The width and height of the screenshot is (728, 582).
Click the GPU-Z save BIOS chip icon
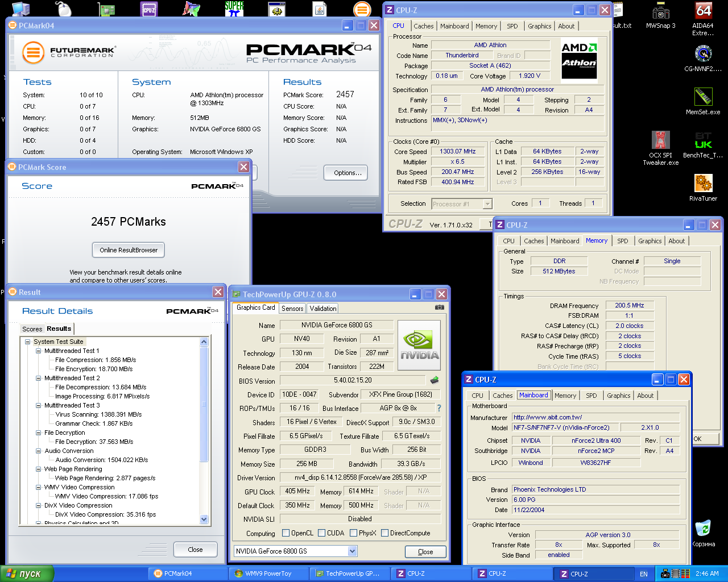pos(435,380)
